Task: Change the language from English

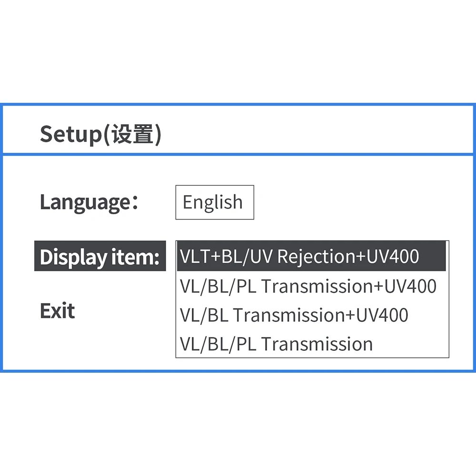Action: 214,202
